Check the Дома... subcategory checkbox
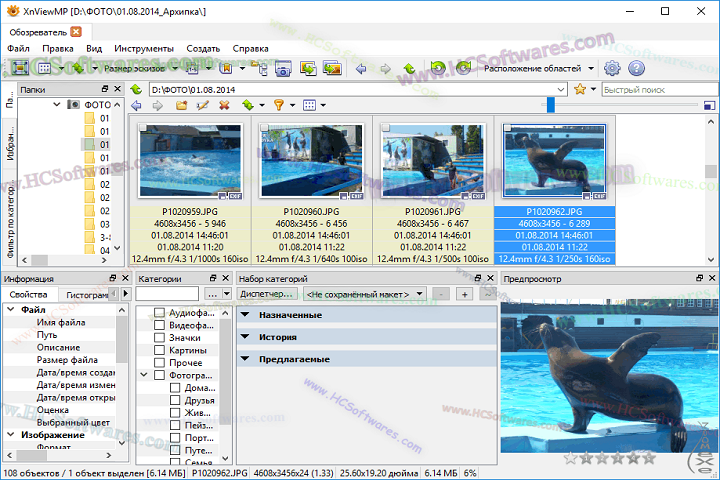The height and width of the screenshot is (480, 720). coord(175,388)
